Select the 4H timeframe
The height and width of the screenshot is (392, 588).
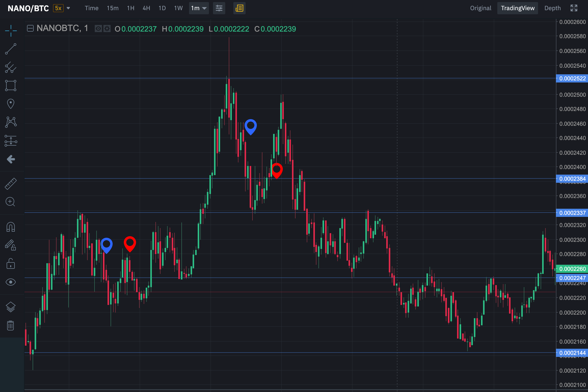pyautogui.click(x=146, y=8)
